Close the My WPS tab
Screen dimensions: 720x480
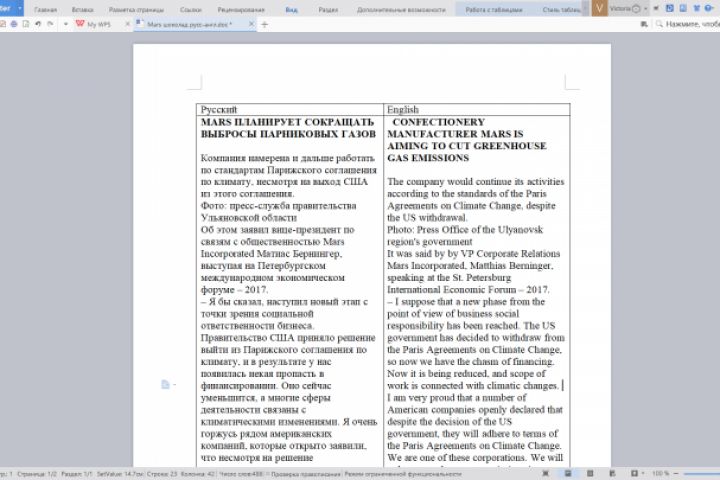click(x=128, y=24)
